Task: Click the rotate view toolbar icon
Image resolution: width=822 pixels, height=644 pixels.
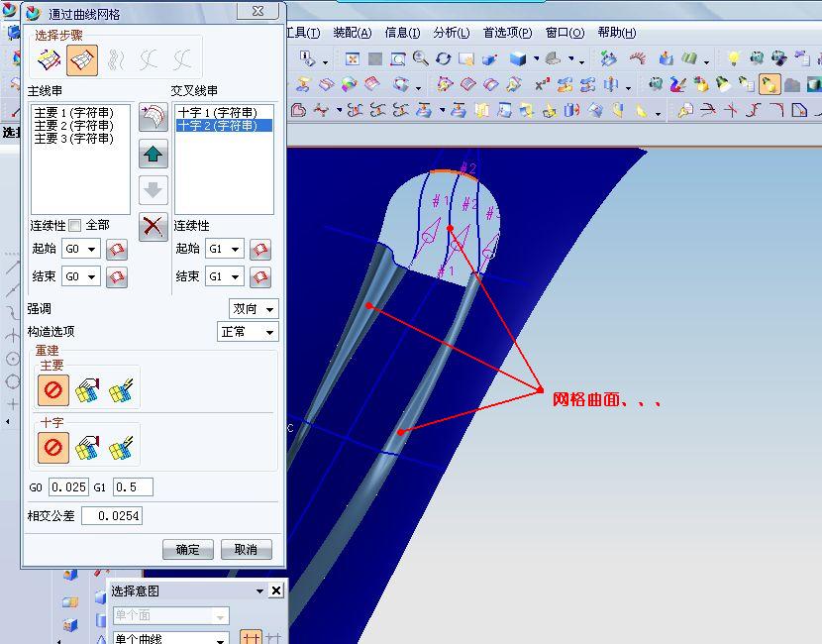Action: tap(444, 59)
